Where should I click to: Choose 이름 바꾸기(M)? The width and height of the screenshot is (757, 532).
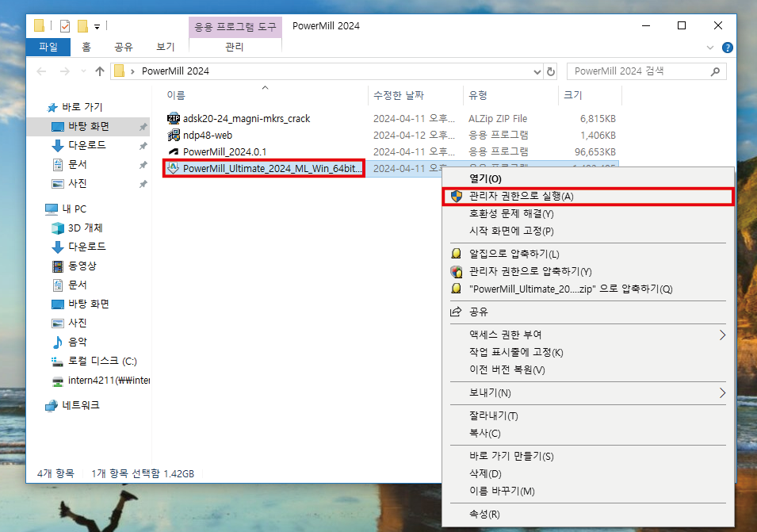[x=588, y=491]
